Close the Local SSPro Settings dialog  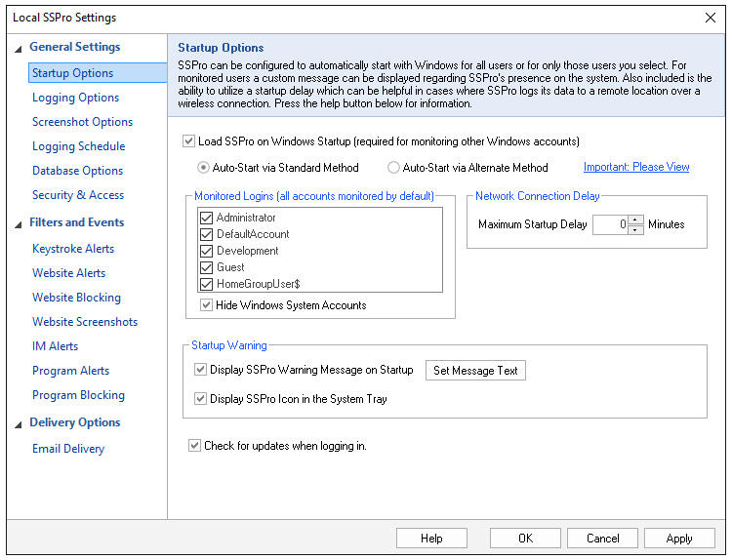pyautogui.click(x=711, y=19)
